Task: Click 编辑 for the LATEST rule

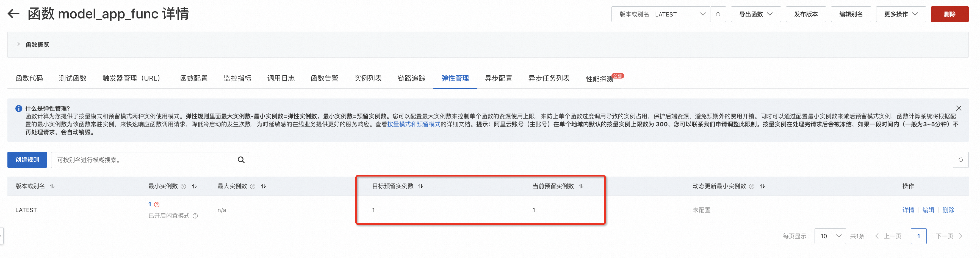Action: coord(928,210)
